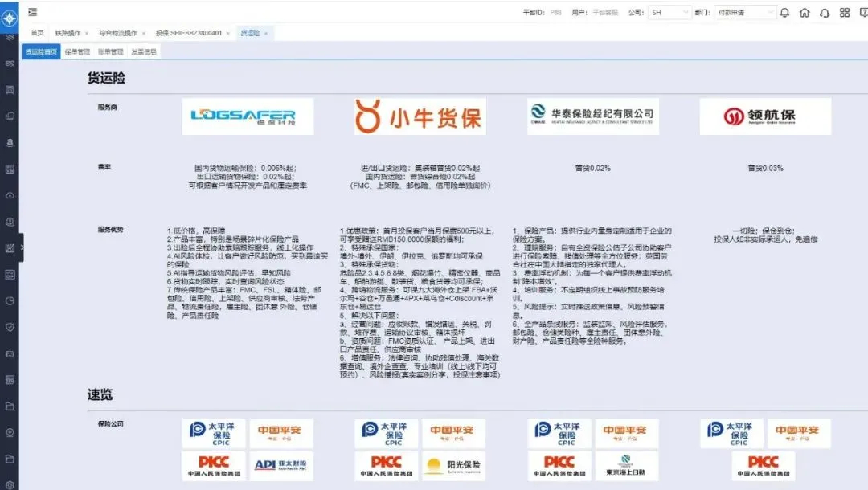The image size is (868, 490).
Task: Open the shield icon in left sidebar
Action: [10, 327]
